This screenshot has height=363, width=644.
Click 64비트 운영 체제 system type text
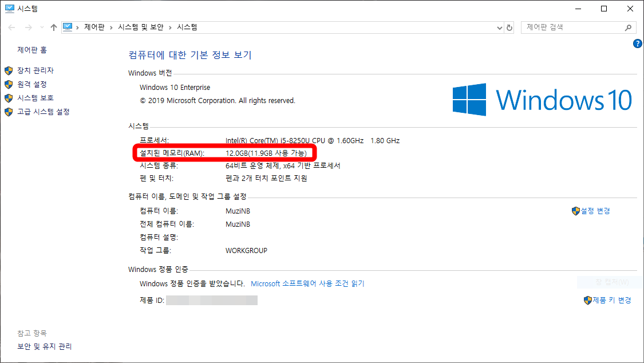point(283,166)
